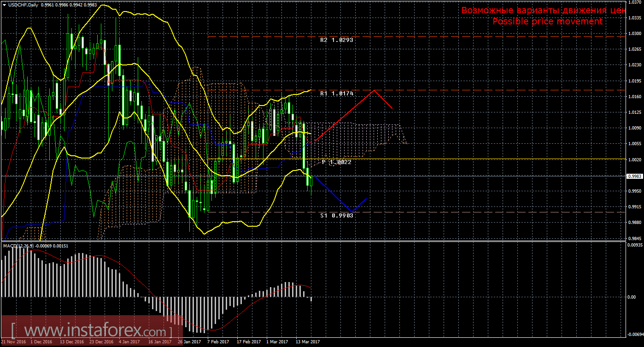Click the 4 Jan 2017 date on the time axis

[x=129, y=342]
